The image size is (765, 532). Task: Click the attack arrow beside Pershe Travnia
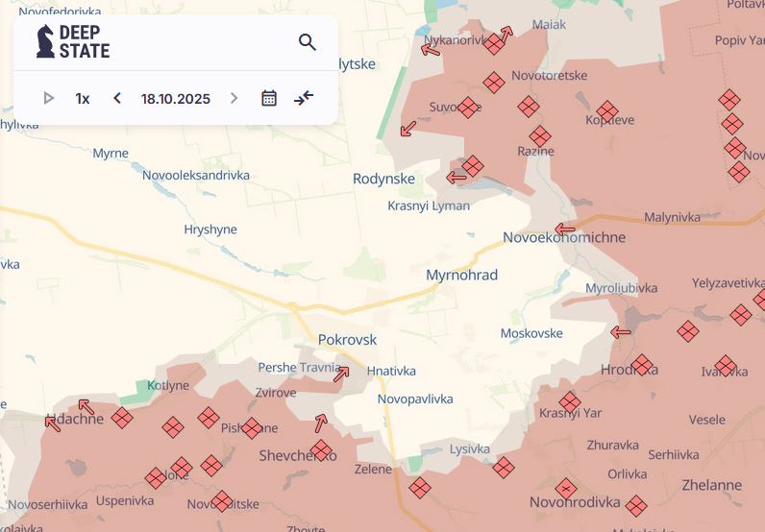click(341, 374)
